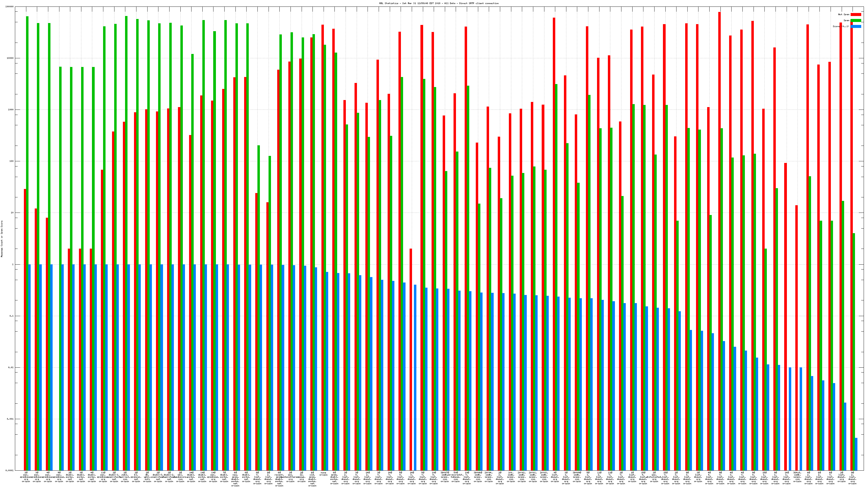This screenshot has height=488, width=868.
Task: Click the 100000 y-axis tick label
Action: click(9, 7)
